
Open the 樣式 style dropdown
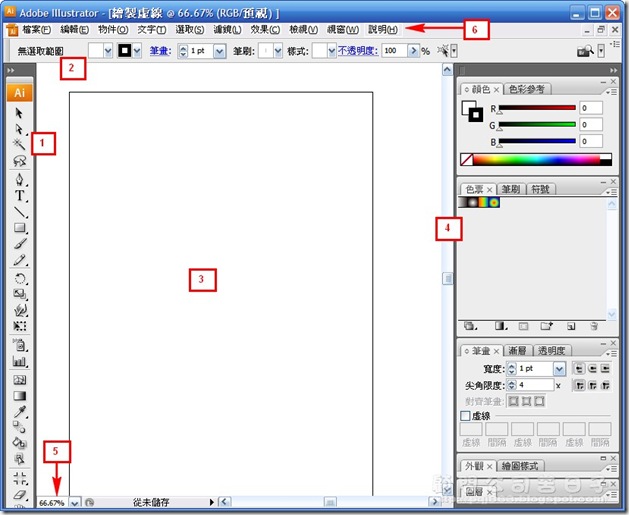pos(331,51)
